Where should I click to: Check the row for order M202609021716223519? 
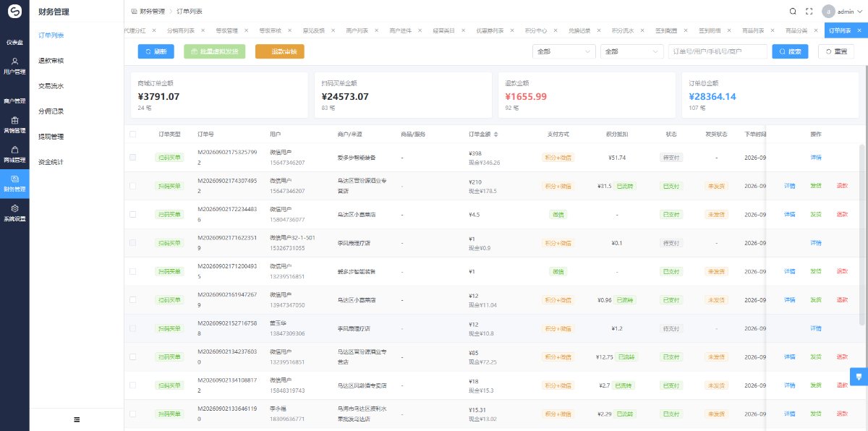[132, 243]
